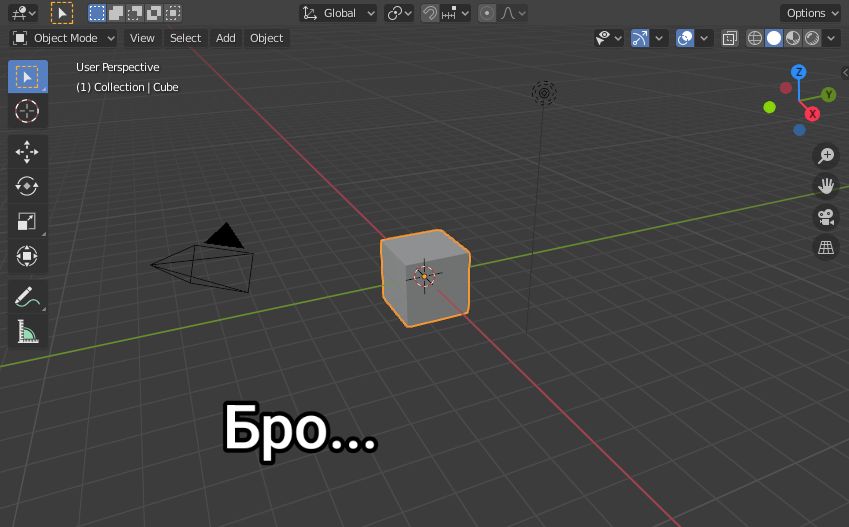Click the pan view hand button

(826, 186)
